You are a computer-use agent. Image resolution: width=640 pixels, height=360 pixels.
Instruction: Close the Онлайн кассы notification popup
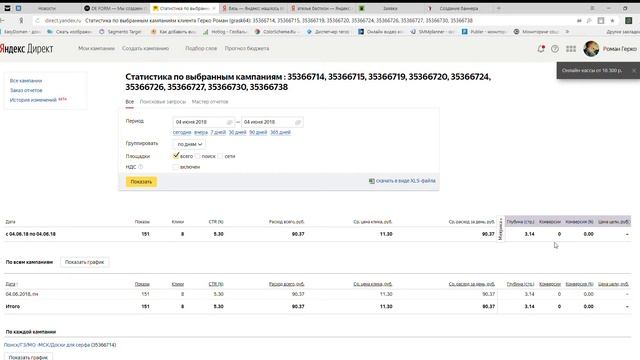[x=633, y=71]
